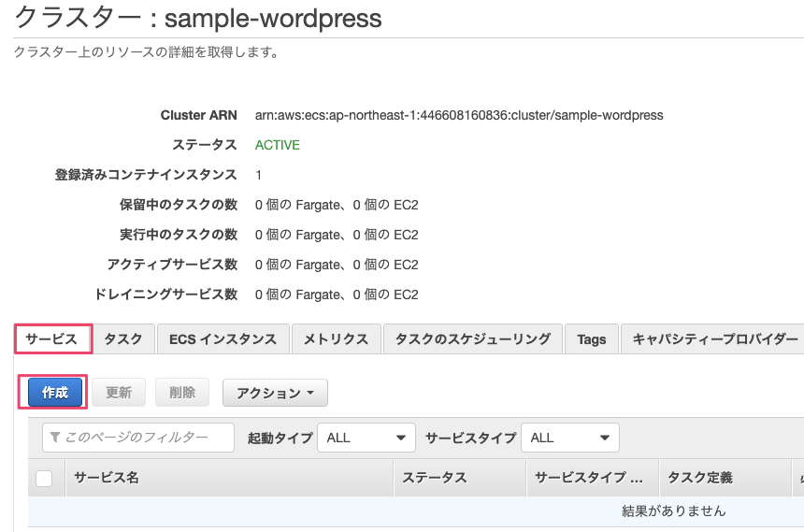The width and height of the screenshot is (804, 532).
Task: Click the 削除 button
Action: [x=182, y=393]
